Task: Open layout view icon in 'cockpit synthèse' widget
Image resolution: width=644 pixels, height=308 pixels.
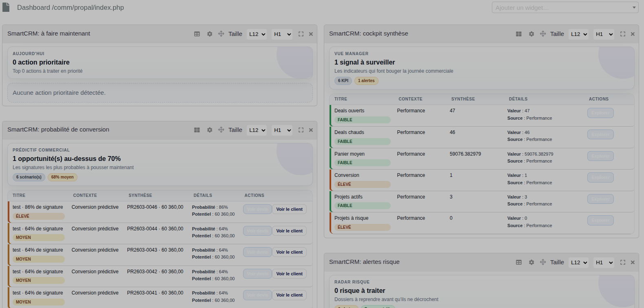Action: point(519,34)
